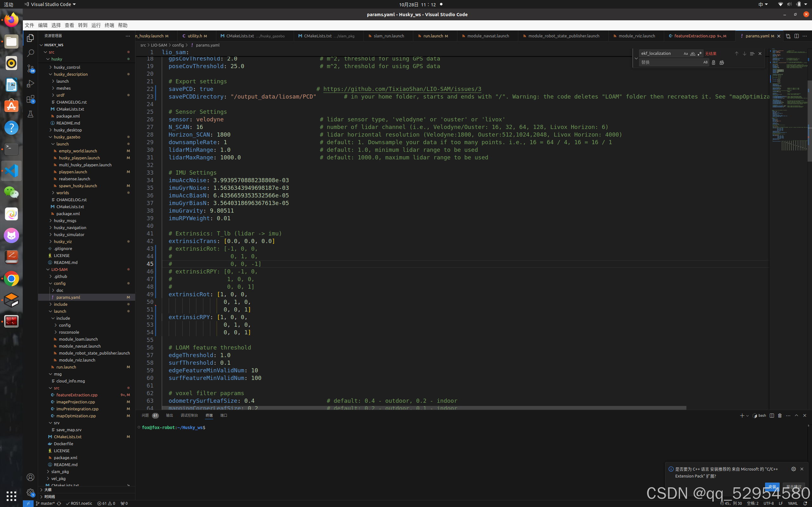
Task: Open the 终端 menu in menu bar
Action: [x=109, y=25]
